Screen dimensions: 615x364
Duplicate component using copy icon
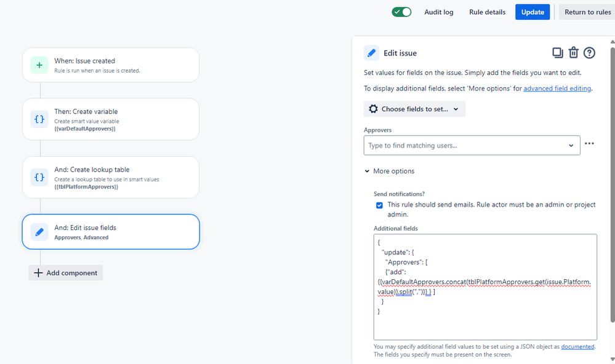click(557, 52)
